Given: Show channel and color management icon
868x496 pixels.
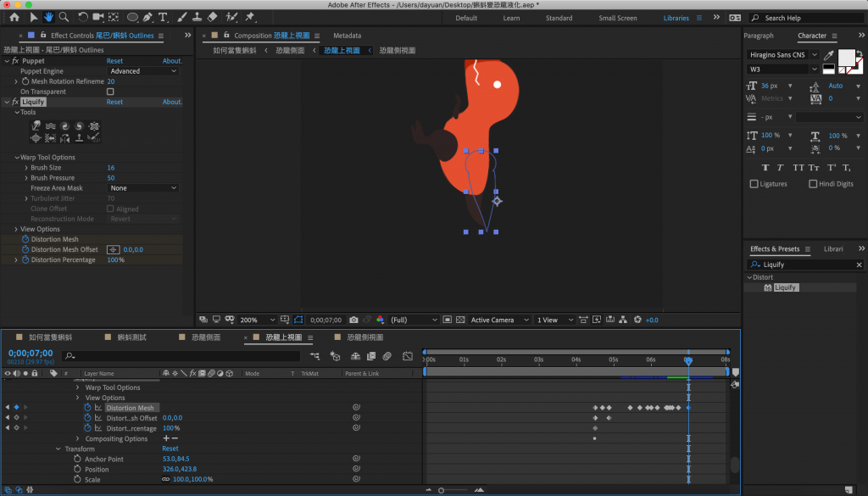Looking at the screenshot, I should tap(381, 320).
